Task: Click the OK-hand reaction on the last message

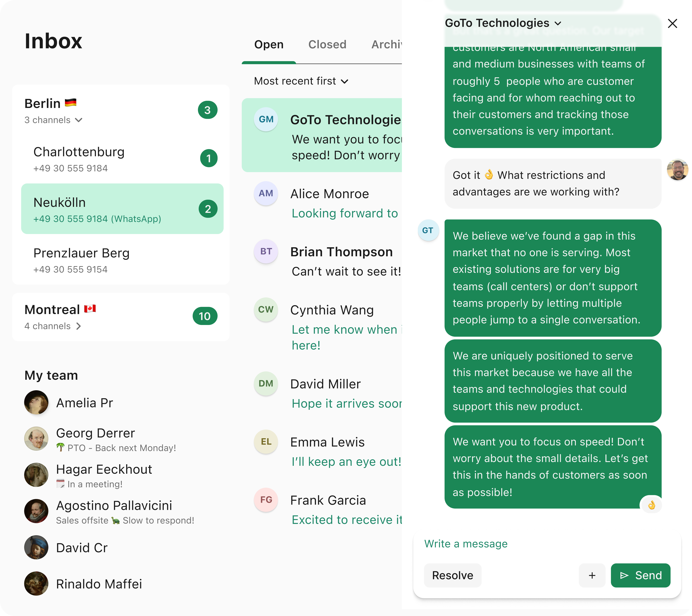Action: click(x=651, y=505)
